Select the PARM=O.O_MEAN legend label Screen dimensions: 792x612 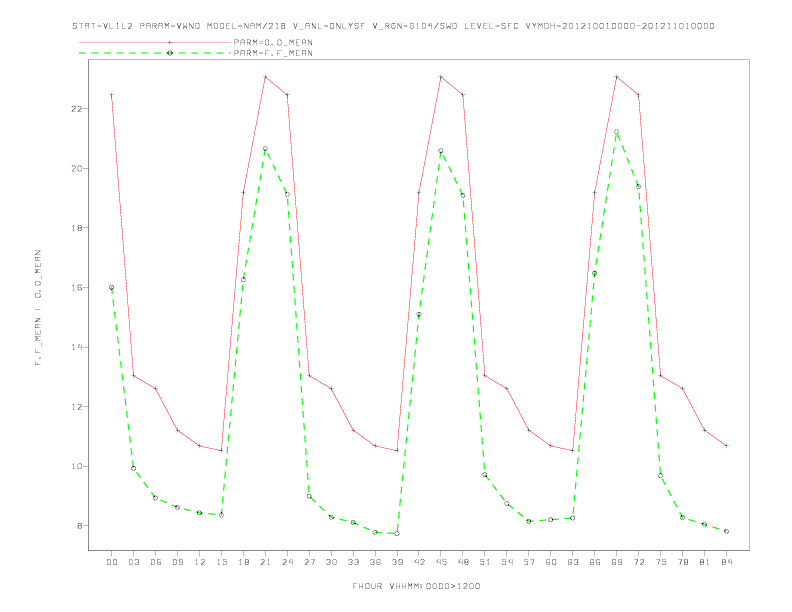coord(273,42)
